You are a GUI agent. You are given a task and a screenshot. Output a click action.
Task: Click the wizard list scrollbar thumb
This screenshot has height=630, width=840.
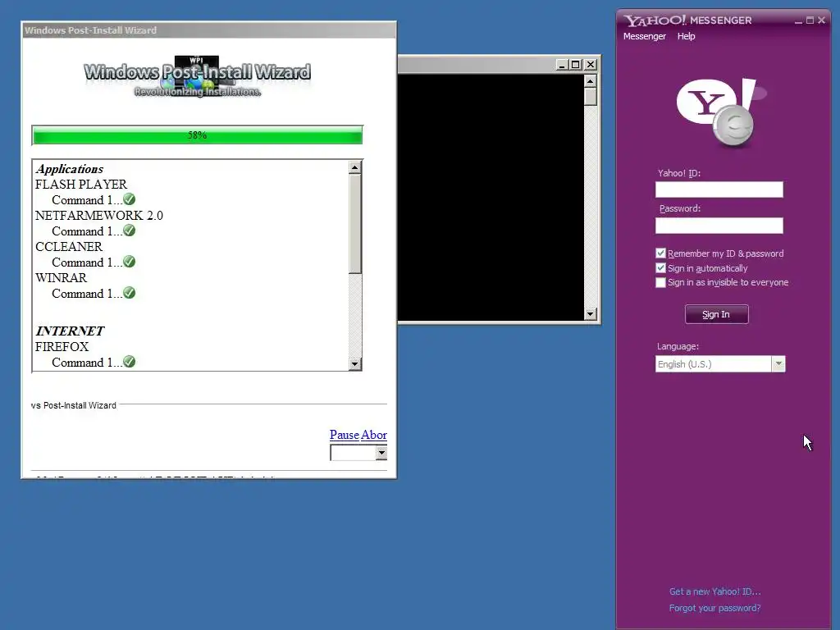click(x=354, y=224)
